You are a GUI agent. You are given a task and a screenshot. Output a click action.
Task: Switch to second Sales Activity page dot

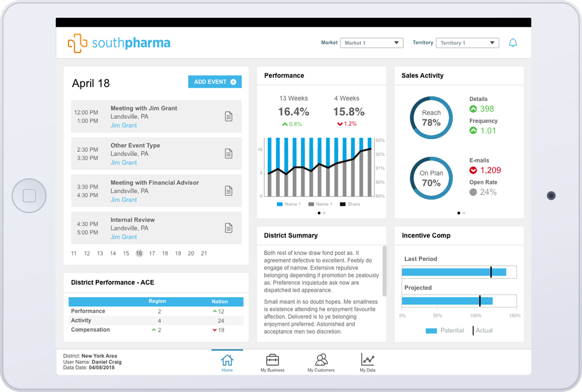click(x=464, y=213)
